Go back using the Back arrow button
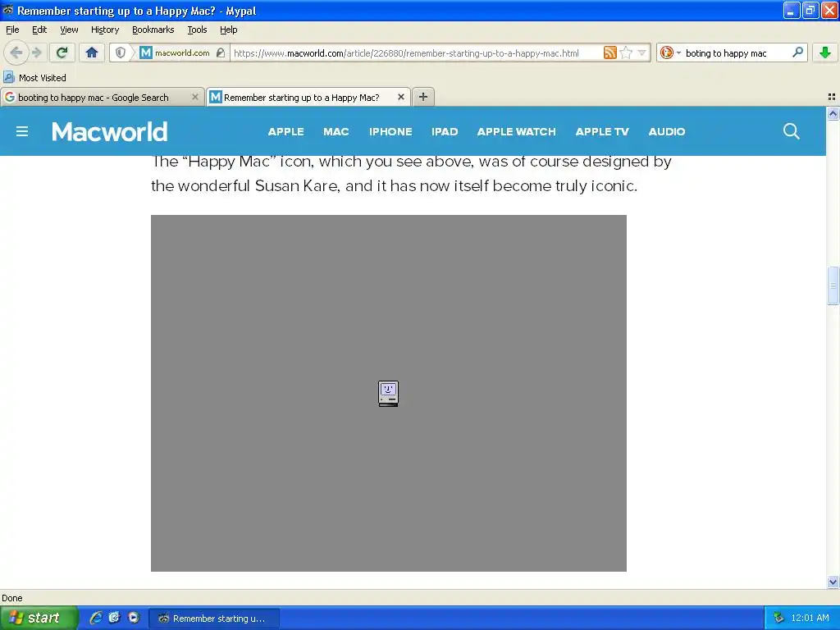 point(16,52)
